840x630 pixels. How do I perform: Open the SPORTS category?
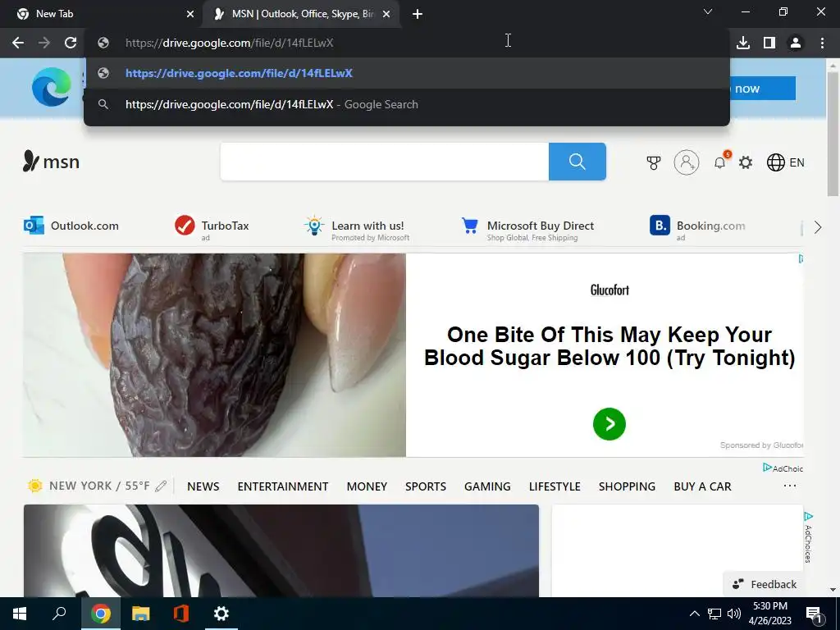[426, 486]
